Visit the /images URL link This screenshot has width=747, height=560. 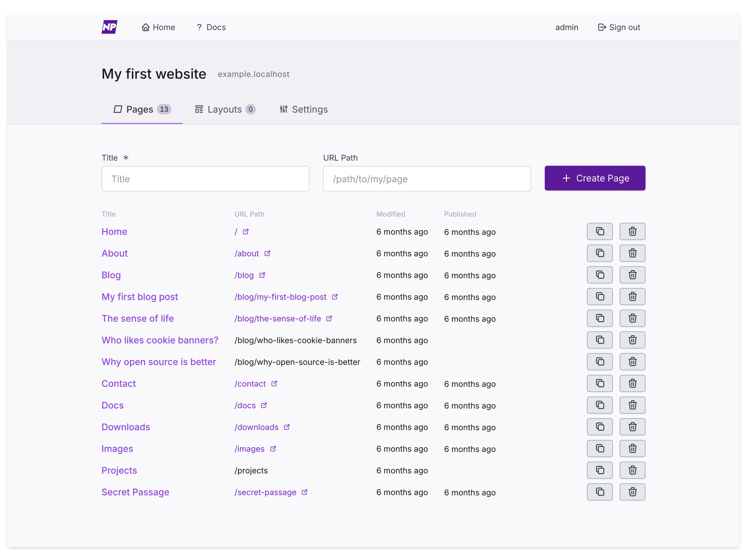tap(249, 449)
